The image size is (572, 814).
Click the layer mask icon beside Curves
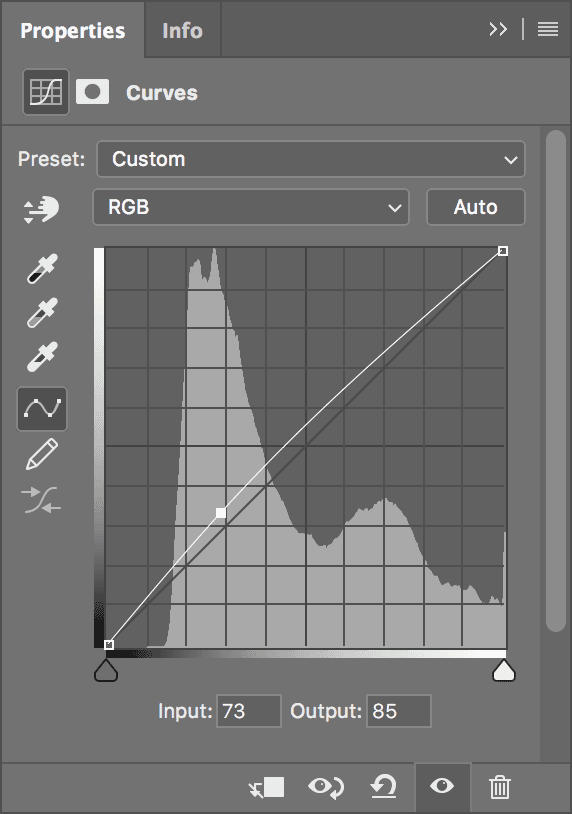point(92,92)
